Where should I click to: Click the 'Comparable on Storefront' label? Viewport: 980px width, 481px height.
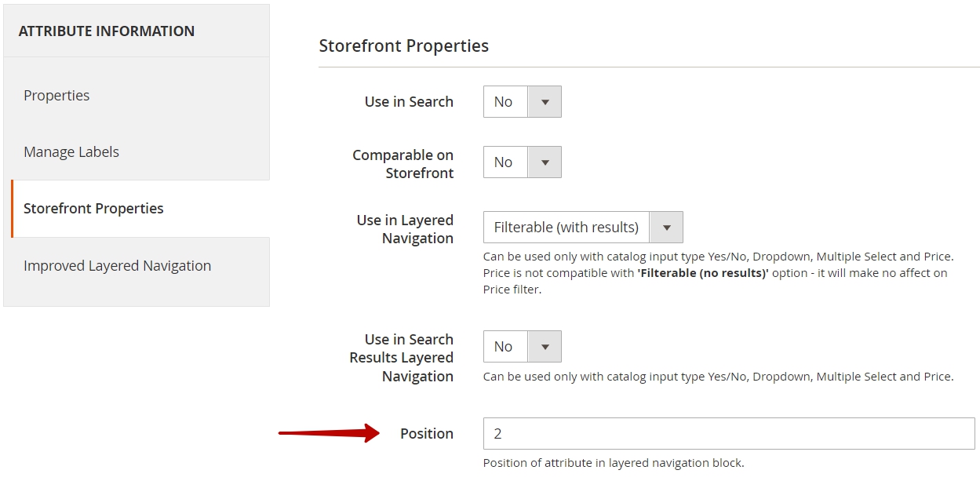click(403, 164)
